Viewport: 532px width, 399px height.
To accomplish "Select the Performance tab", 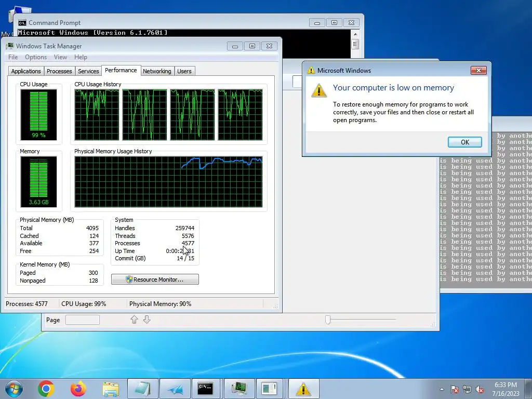I will (x=121, y=70).
